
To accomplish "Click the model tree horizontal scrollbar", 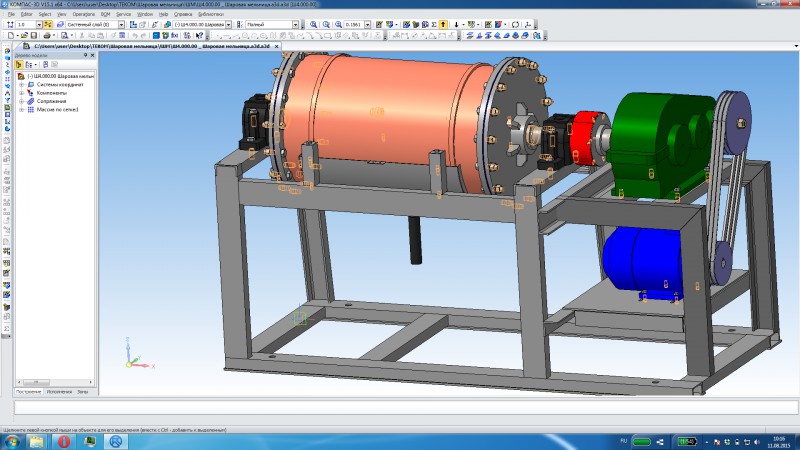I will pyautogui.click(x=55, y=382).
